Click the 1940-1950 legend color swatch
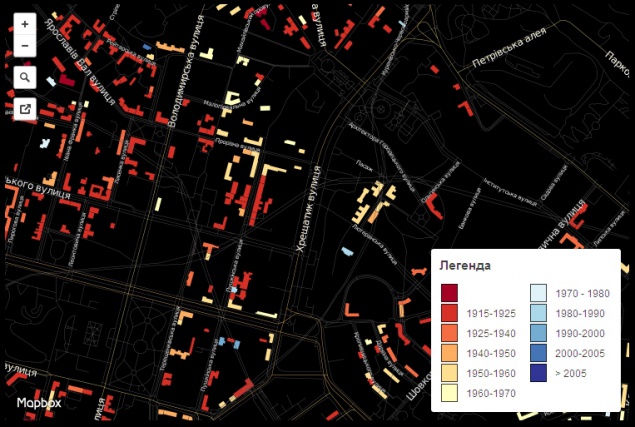Viewport: 635px width, 427px height. [450, 353]
